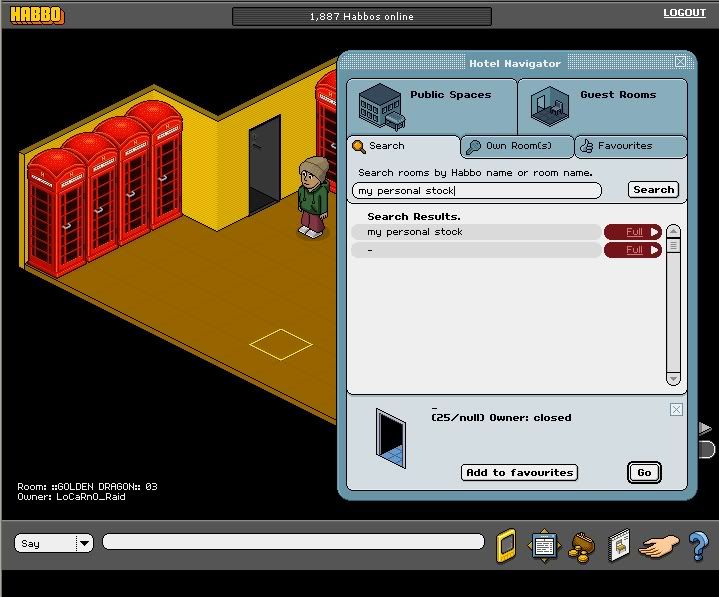Click the search results scrollbar down arrow

point(673,379)
